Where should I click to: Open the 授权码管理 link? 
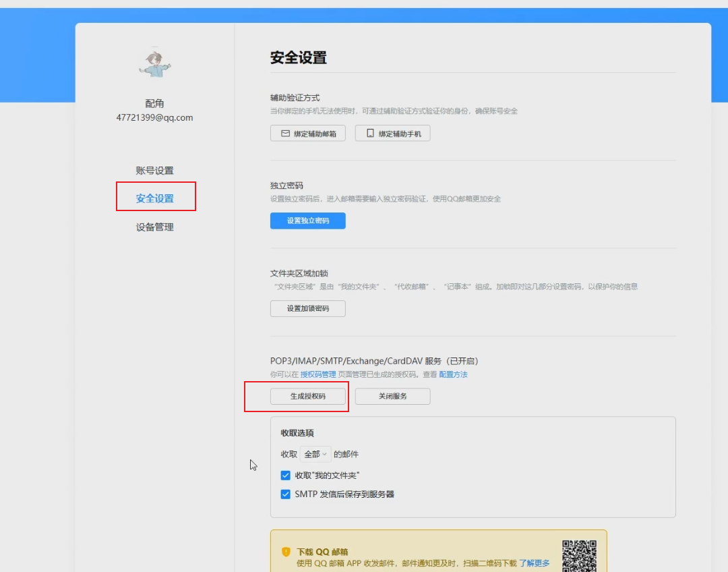(x=317, y=374)
